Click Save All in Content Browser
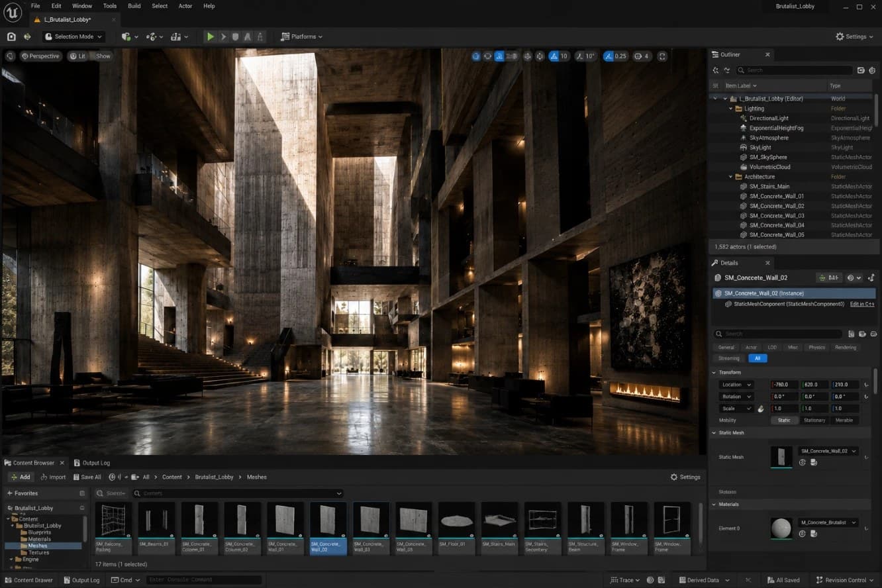 tap(87, 477)
